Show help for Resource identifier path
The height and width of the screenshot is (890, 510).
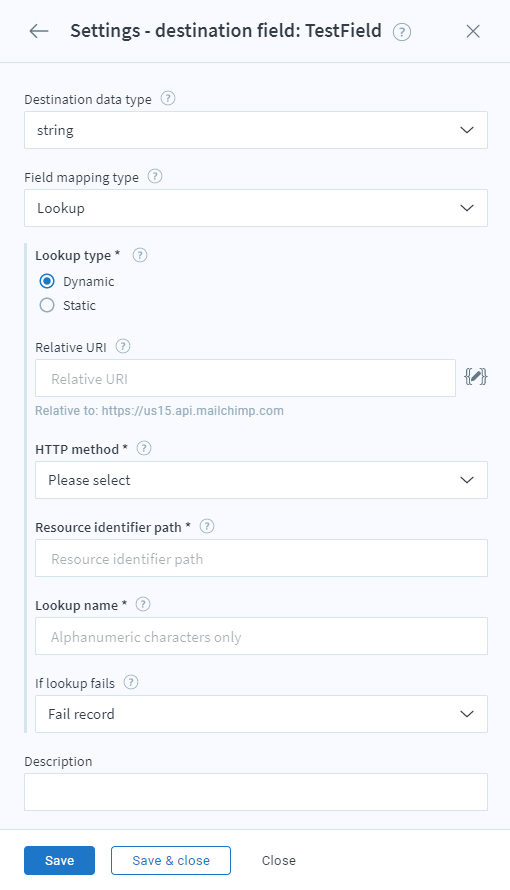tap(207, 526)
